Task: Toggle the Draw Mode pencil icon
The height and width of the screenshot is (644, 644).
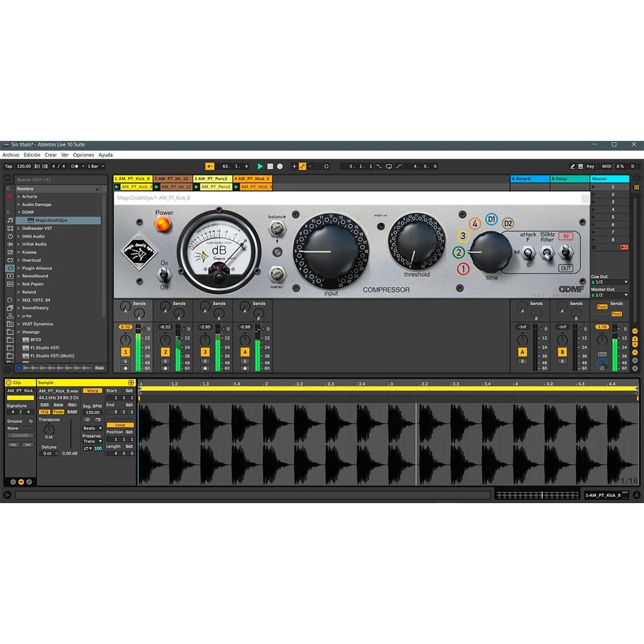Action: (572, 166)
